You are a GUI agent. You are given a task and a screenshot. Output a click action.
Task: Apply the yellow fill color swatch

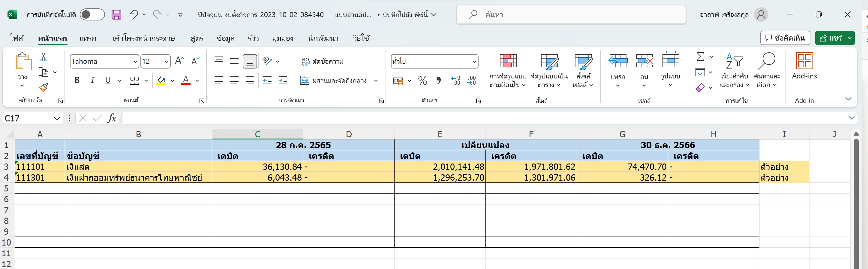point(161,81)
